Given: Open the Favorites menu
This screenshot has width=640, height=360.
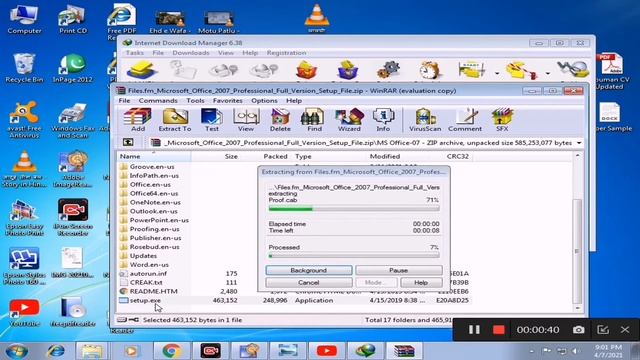Looking at the screenshot, I should (227, 100).
